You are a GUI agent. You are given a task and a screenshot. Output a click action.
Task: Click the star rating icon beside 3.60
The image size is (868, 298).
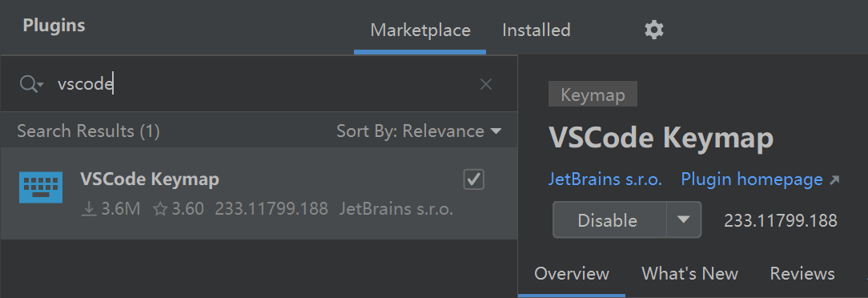coord(160,209)
